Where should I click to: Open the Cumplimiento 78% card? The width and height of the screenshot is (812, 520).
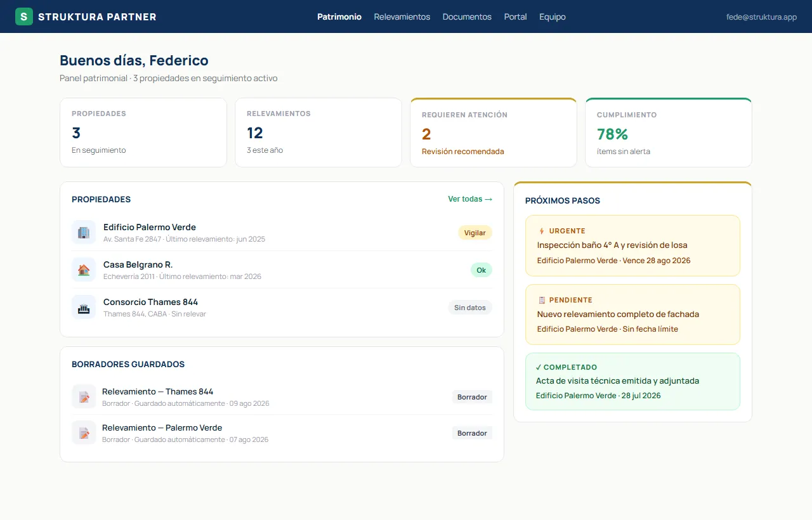click(669, 133)
